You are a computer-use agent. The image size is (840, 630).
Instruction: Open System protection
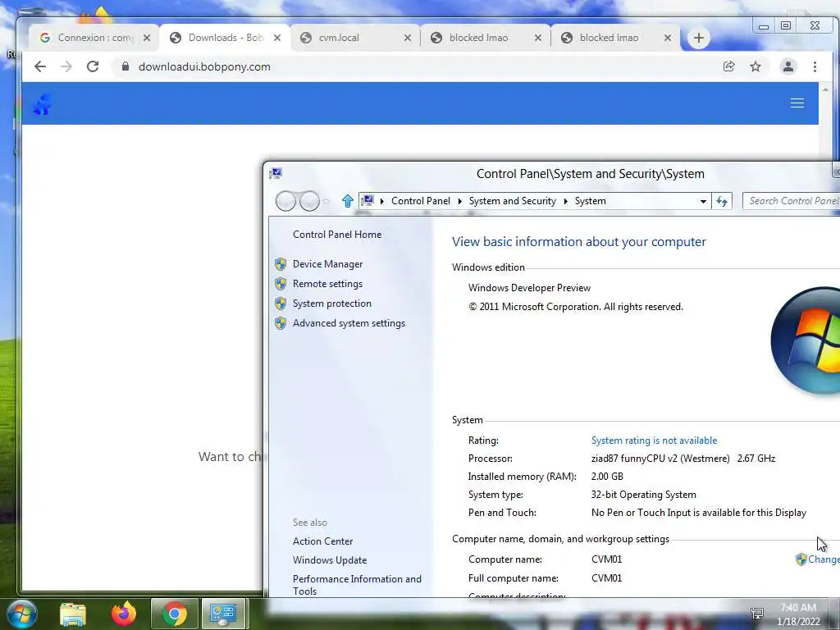tap(331, 304)
